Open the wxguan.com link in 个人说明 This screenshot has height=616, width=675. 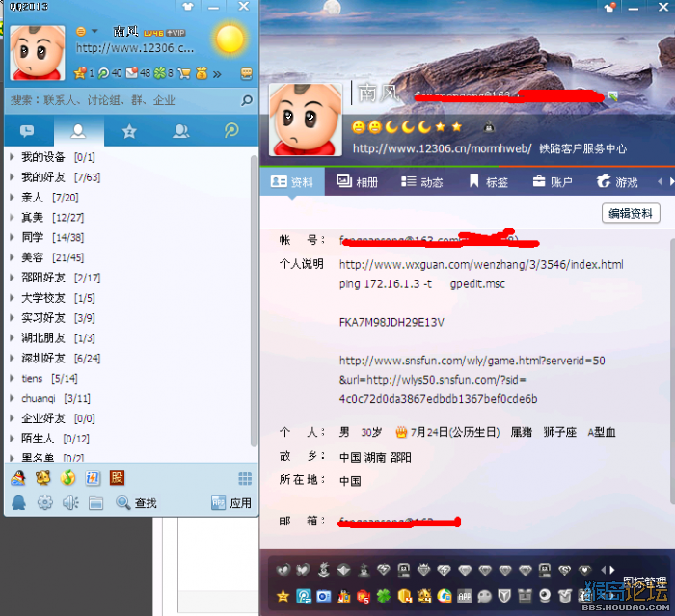tap(481, 264)
